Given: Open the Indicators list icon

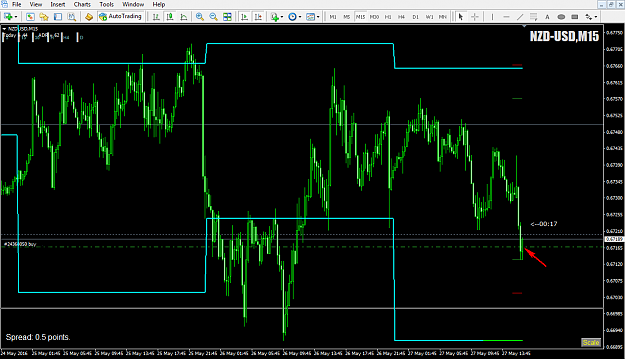Looking at the screenshot, I should point(274,17).
